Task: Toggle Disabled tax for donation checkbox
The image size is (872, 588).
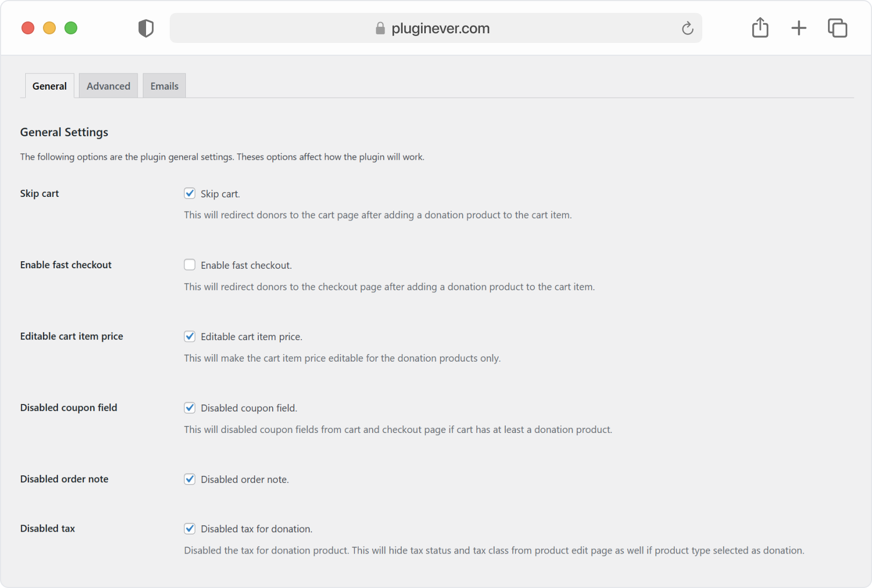Action: pyautogui.click(x=190, y=528)
